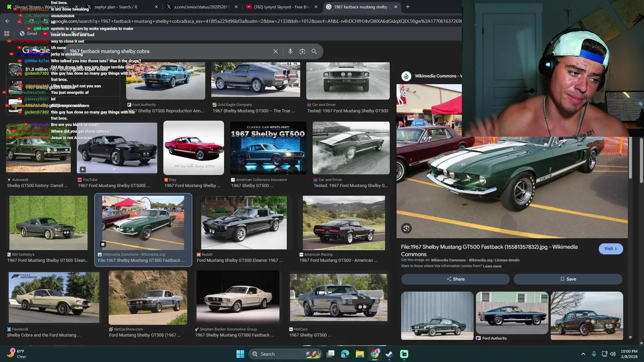Switch to zephyr plan Search / X tab

pyautogui.click(x=122, y=7)
